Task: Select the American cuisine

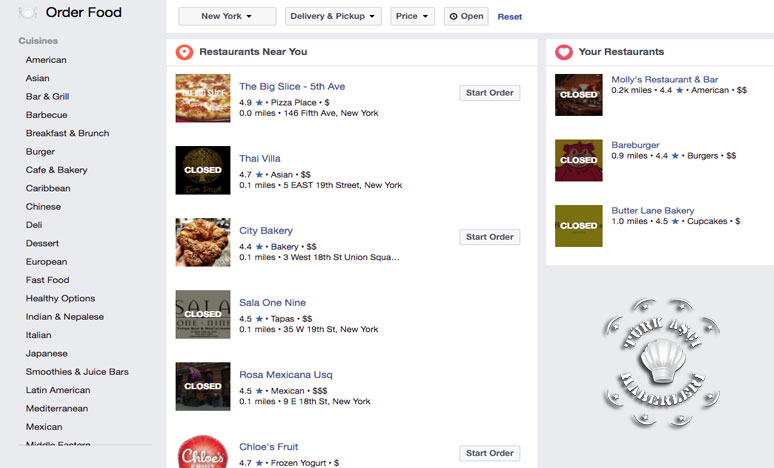Action: tap(46, 60)
